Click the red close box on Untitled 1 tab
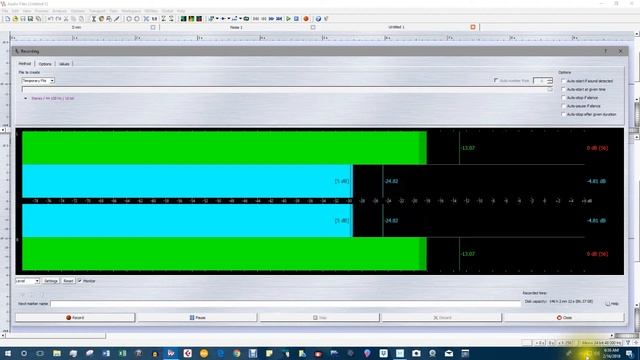 click(x=473, y=27)
